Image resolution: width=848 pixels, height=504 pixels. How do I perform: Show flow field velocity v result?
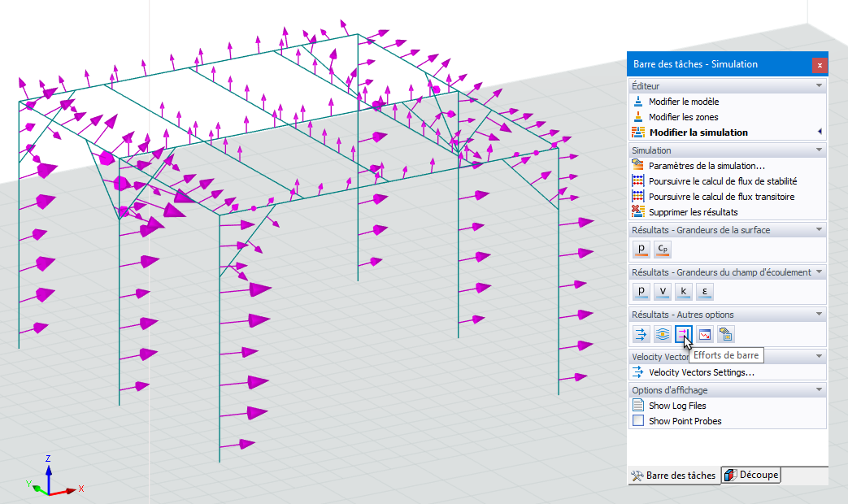coord(663,292)
